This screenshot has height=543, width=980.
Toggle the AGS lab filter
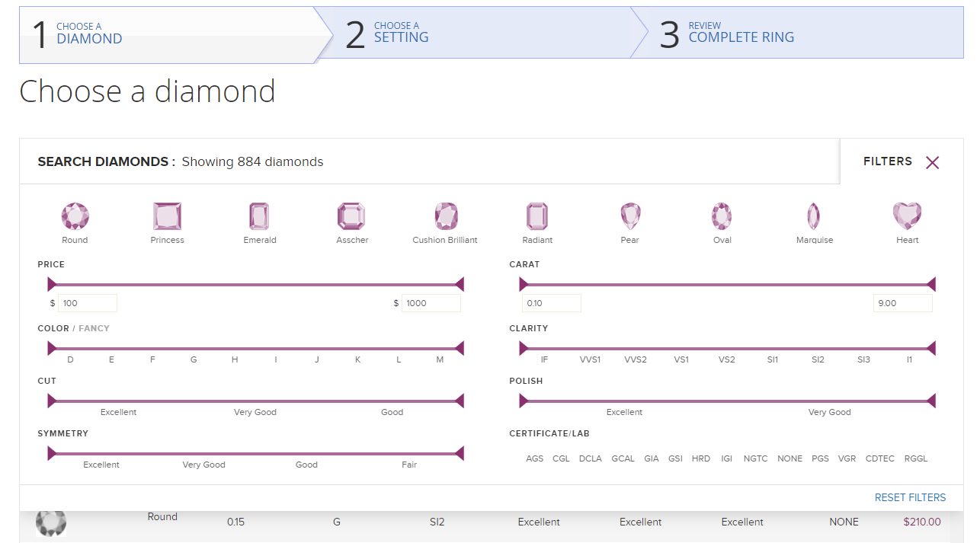click(535, 458)
